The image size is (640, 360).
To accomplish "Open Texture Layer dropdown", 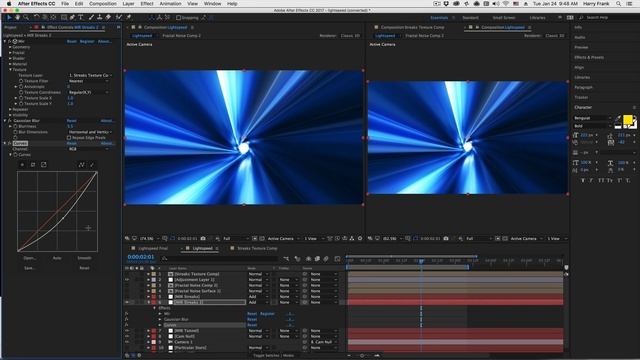I will pos(90,76).
